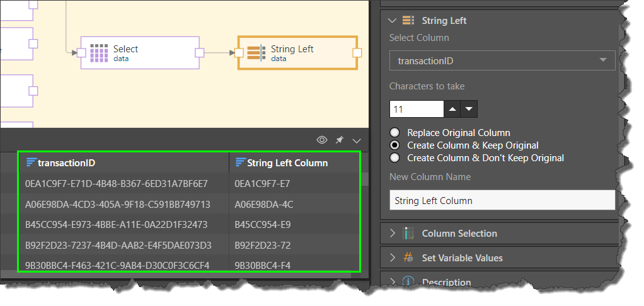Collapse the data preview panel chevron

pos(357,140)
